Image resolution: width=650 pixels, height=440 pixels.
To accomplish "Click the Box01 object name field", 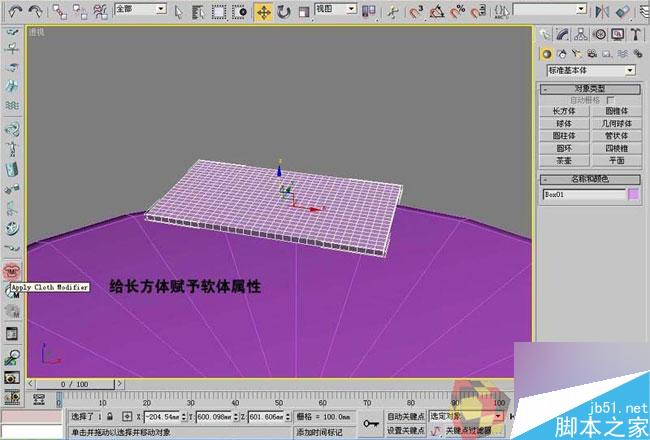I will click(x=584, y=194).
